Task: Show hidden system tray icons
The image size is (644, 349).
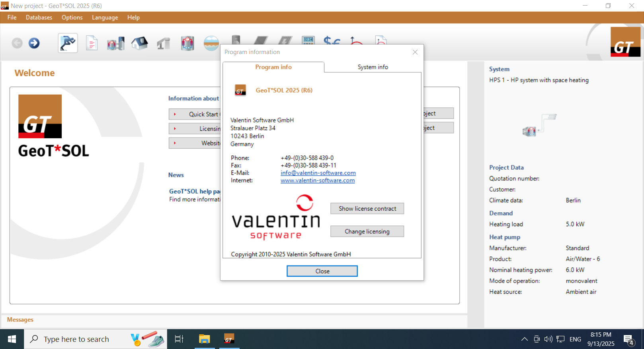Action: click(525, 339)
